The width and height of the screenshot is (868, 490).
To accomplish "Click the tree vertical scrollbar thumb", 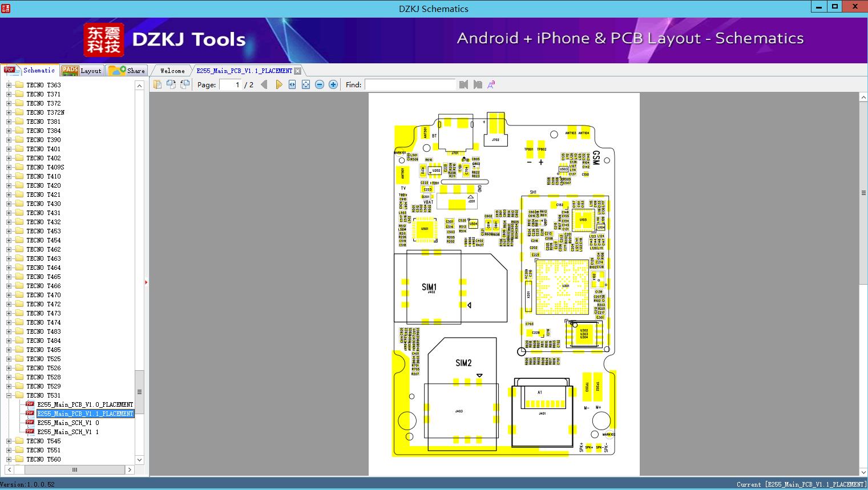I will (x=139, y=392).
